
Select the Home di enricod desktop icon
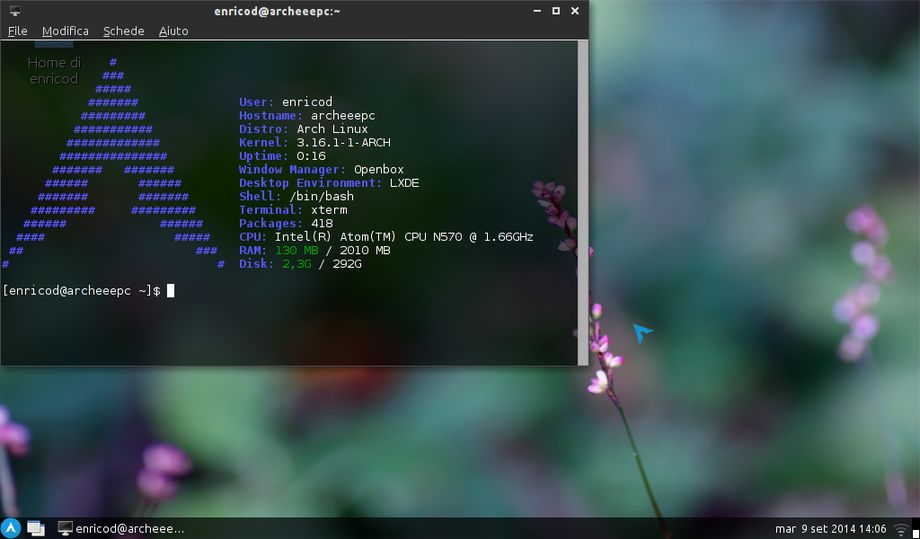point(53,70)
